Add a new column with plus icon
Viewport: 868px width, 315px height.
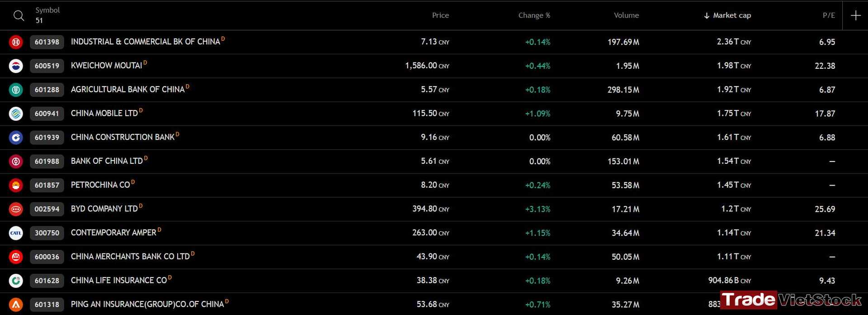click(855, 15)
